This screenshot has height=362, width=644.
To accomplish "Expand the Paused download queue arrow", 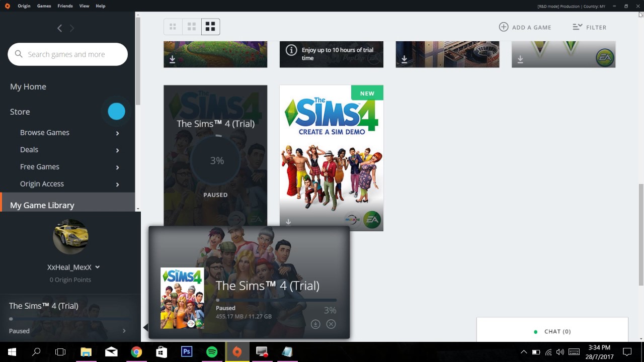I will tap(124, 331).
